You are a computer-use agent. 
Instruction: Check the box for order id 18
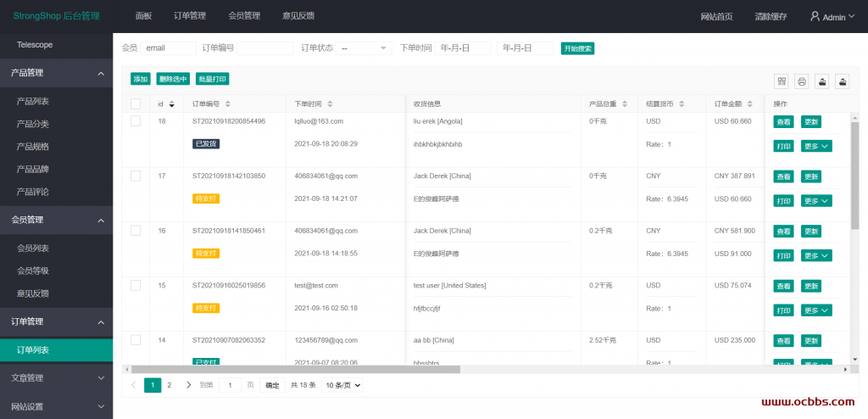136,121
